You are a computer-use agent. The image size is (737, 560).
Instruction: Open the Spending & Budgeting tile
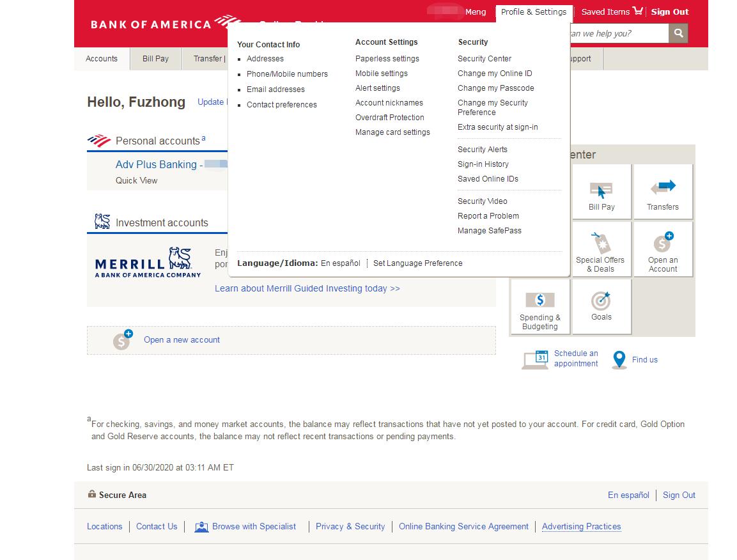540,307
